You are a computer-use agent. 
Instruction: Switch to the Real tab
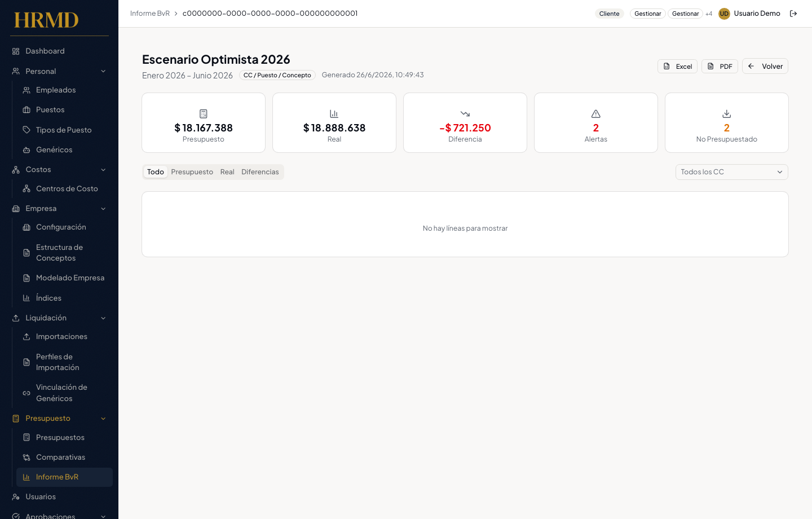tap(227, 172)
